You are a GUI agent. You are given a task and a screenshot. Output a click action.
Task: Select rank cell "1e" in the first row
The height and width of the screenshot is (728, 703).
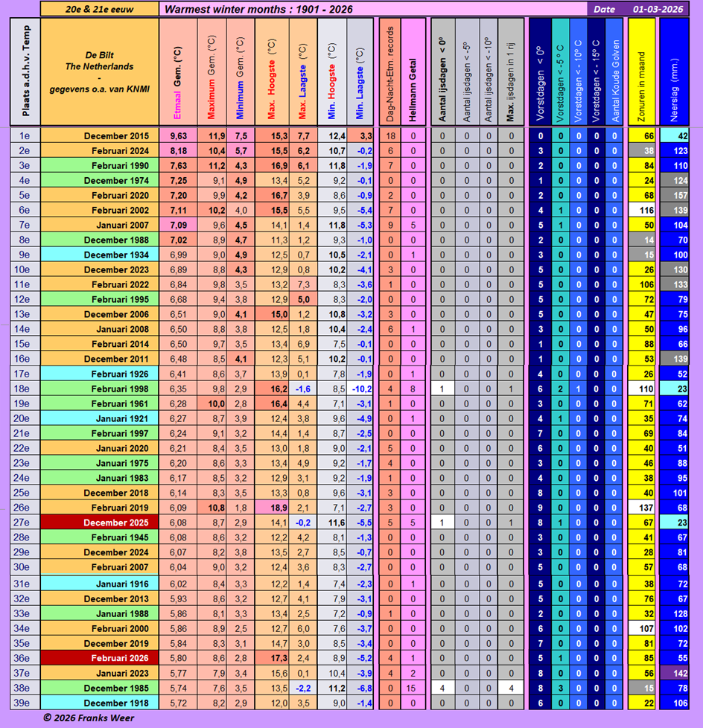pos(25,135)
